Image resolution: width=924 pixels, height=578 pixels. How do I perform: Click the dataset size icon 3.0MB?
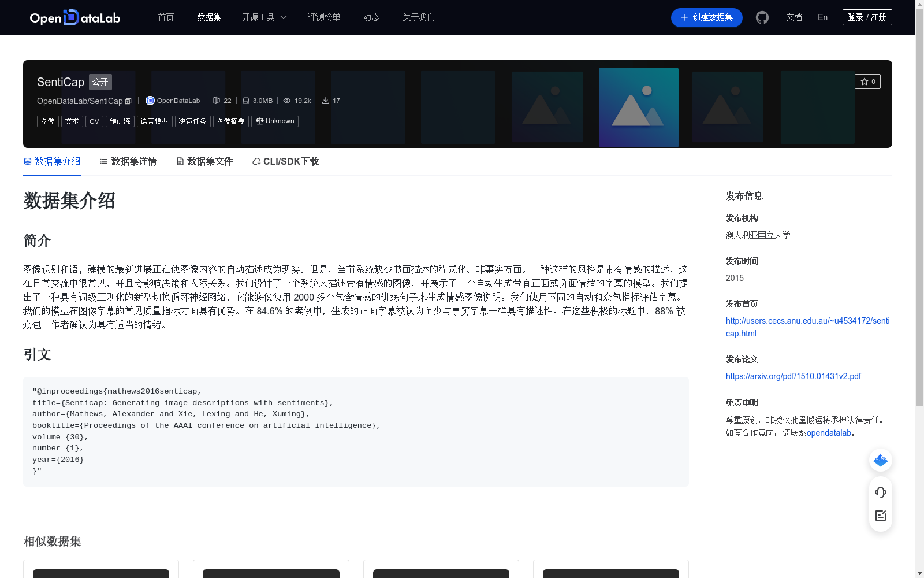246,101
